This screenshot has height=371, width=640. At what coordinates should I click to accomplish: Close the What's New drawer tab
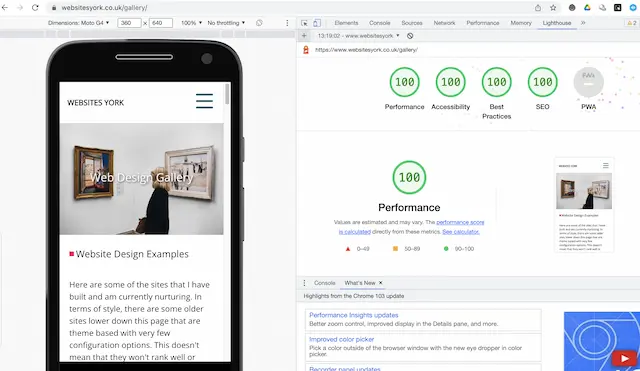tap(380, 282)
